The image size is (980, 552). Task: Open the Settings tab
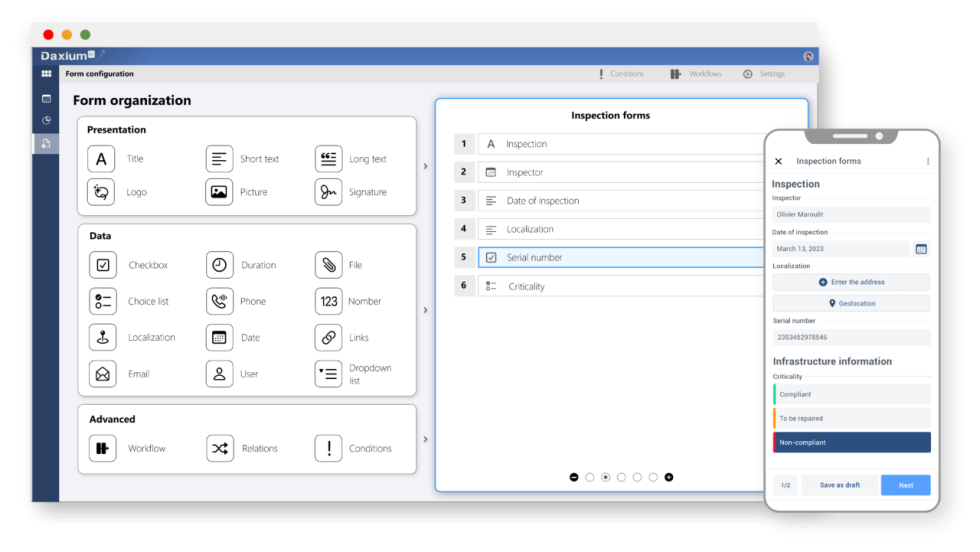764,74
